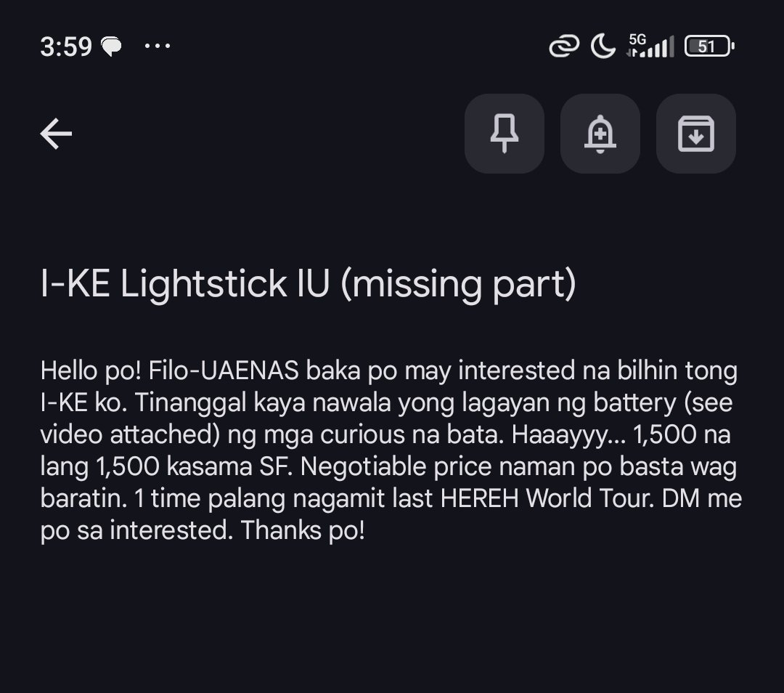This screenshot has height=693, width=784.
Task: Tap 'Filo-UAENAS' in the note body
Action: (224, 371)
